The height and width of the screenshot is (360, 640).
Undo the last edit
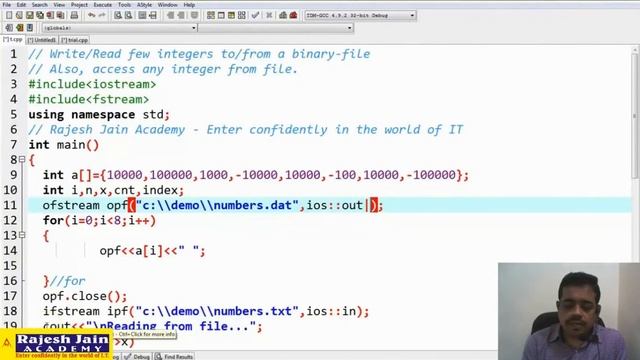pyautogui.click(x=91, y=16)
